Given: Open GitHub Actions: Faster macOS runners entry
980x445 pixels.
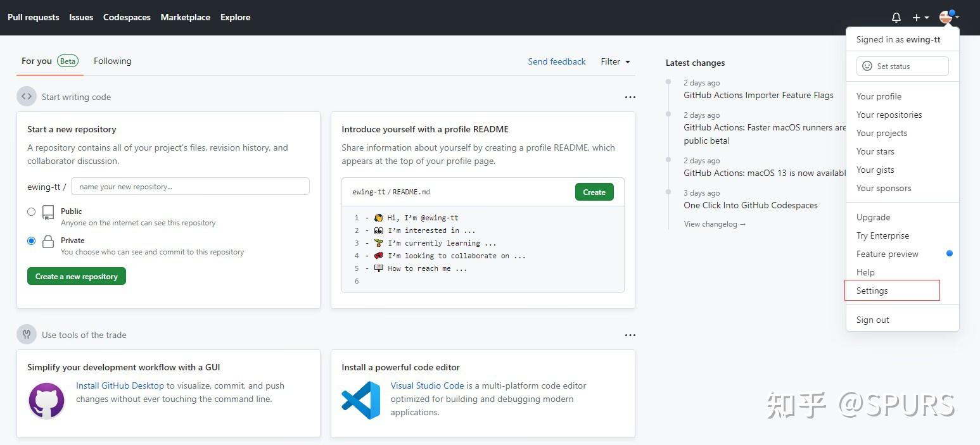Looking at the screenshot, I should [x=765, y=134].
